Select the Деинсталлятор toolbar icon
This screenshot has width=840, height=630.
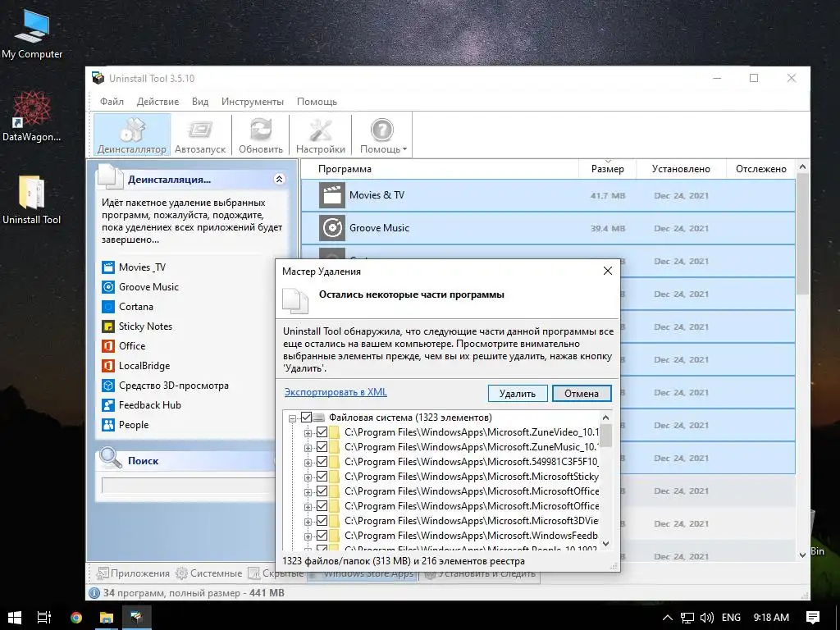tap(132, 135)
